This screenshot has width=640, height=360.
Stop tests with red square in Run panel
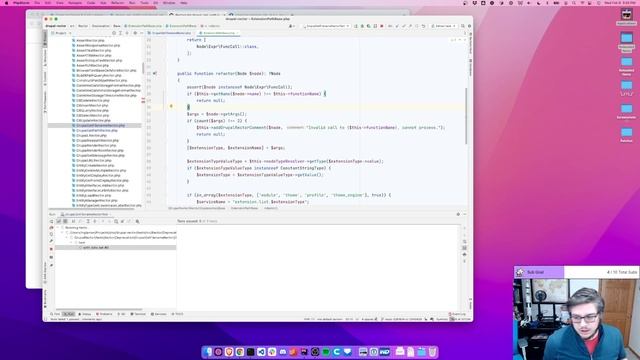[x=51, y=249]
